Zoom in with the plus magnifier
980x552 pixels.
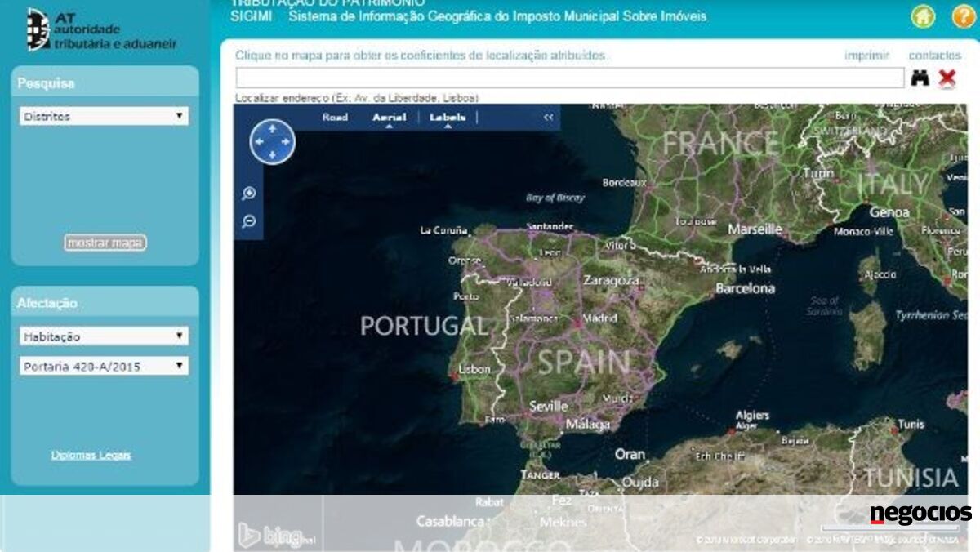point(249,194)
